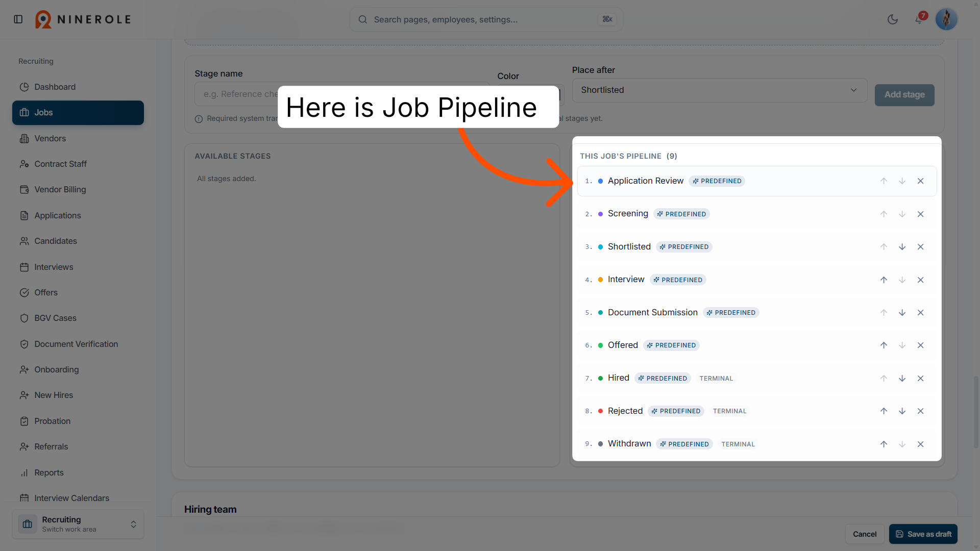The image size is (980, 551).
Task: Open Offers in the sidebar
Action: pyautogui.click(x=78, y=292)
